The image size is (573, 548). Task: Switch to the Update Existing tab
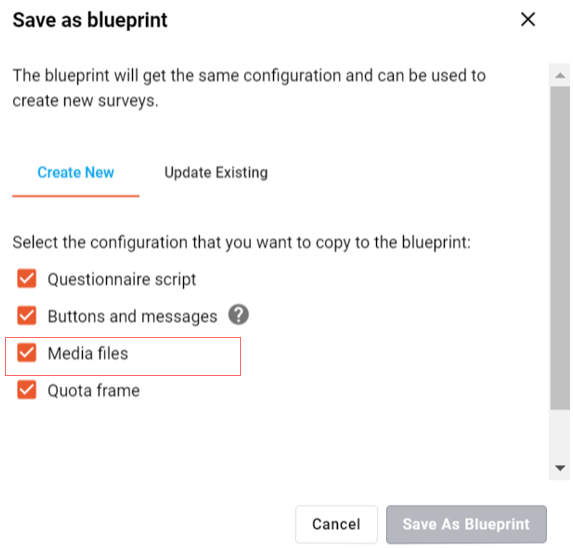coord(216,172)
